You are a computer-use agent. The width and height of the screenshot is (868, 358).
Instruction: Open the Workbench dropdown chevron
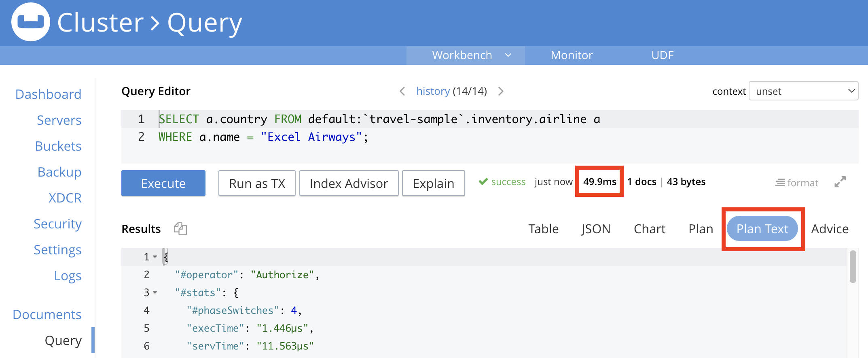pyautogui.click(x=508, y=55)
